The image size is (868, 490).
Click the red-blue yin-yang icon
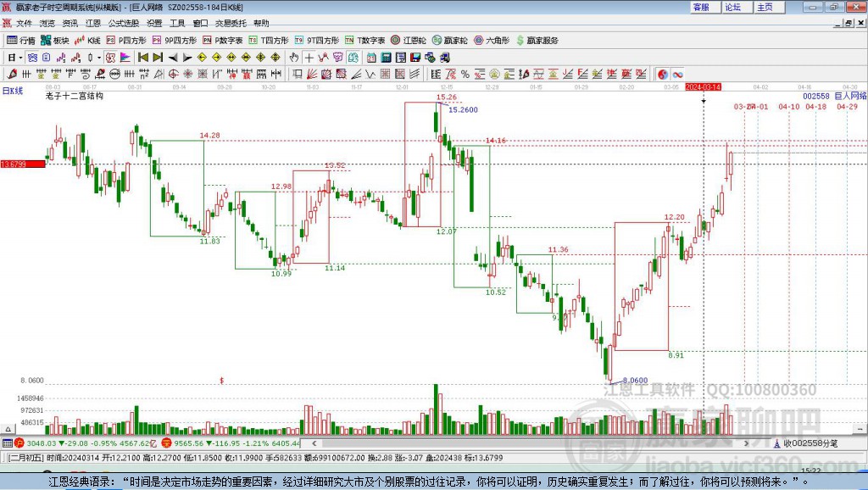tap(663, 75)
